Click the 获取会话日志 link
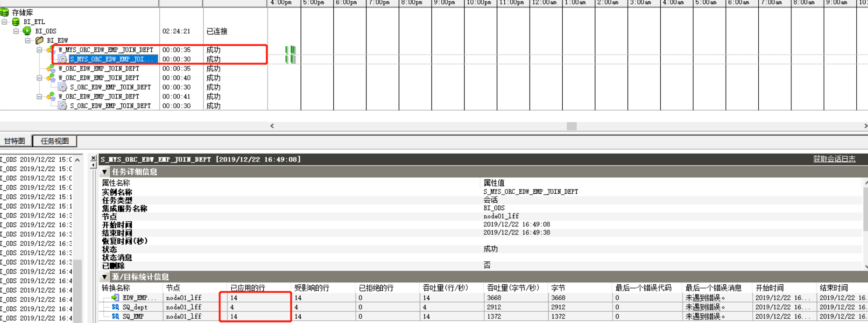868x323 pixels. click(x=834, y=159)
